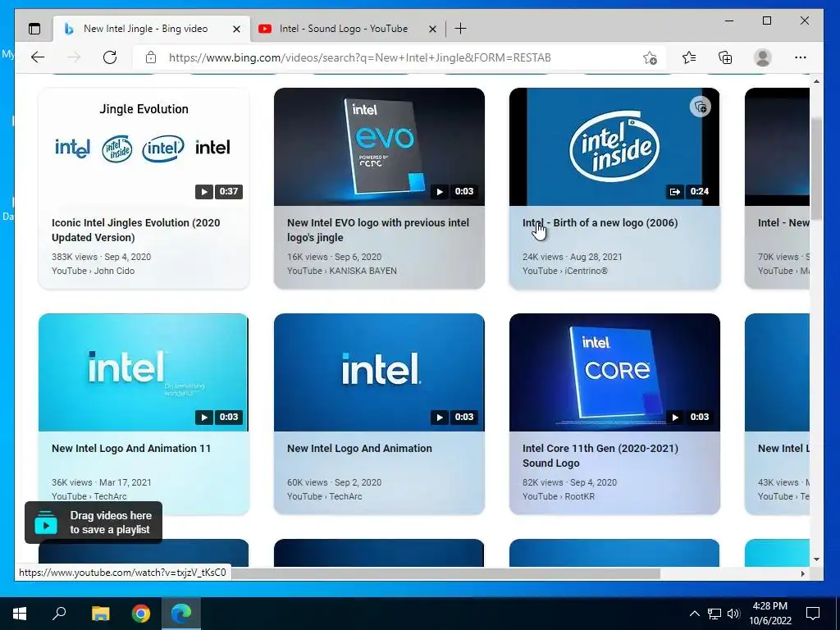Click the playlist folder icon in drag box
Viewport: 840px width, 630px height.
point(46,523)
